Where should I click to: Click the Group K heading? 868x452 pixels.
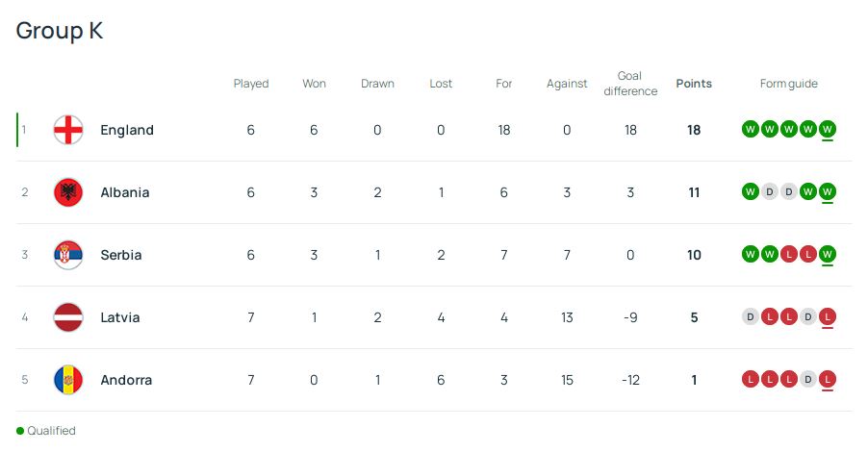[60, 31]
